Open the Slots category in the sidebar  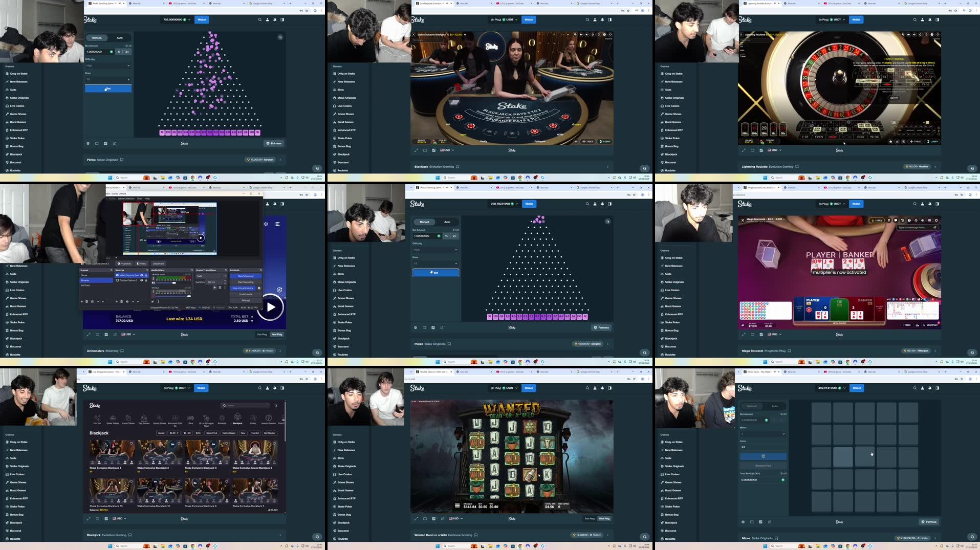(x=12, y=90)
